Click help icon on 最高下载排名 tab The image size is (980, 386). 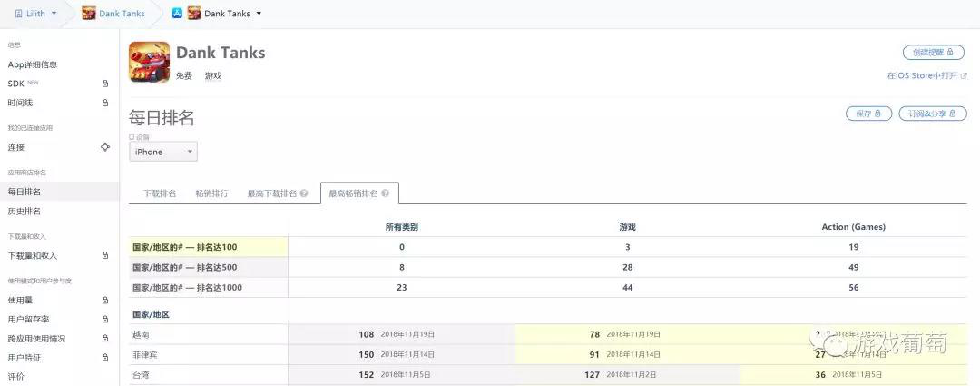[x=304, y=193]
